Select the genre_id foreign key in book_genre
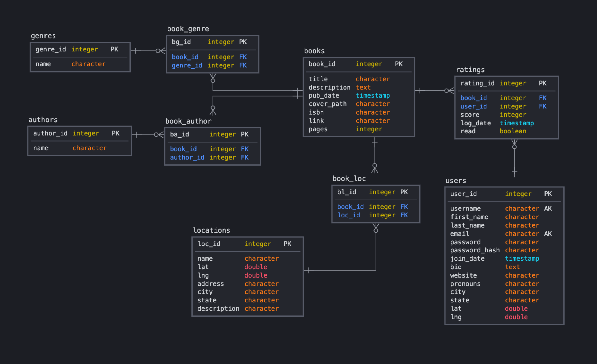597x364 pixels. point(187,65)
